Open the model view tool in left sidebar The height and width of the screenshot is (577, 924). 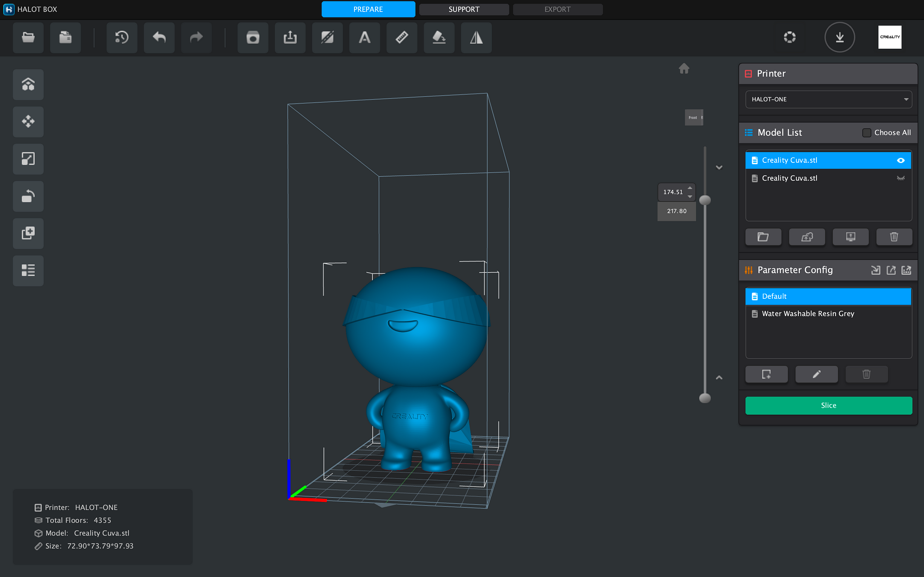click(x=28, y=84)
